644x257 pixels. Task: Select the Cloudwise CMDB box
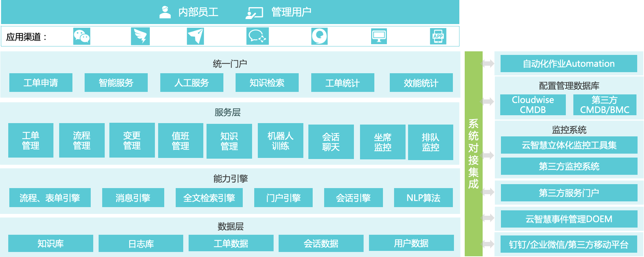tap(533, 105)
